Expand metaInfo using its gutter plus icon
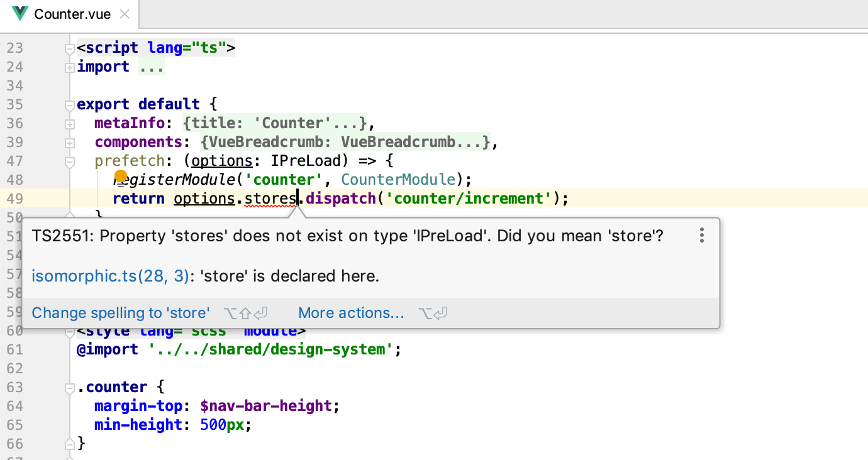 point(70,124)
